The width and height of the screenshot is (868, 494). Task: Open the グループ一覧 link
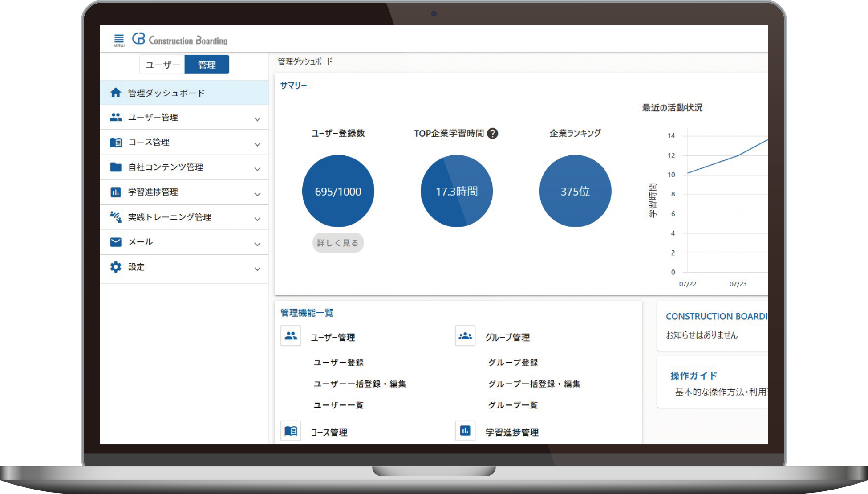[513, 405]
